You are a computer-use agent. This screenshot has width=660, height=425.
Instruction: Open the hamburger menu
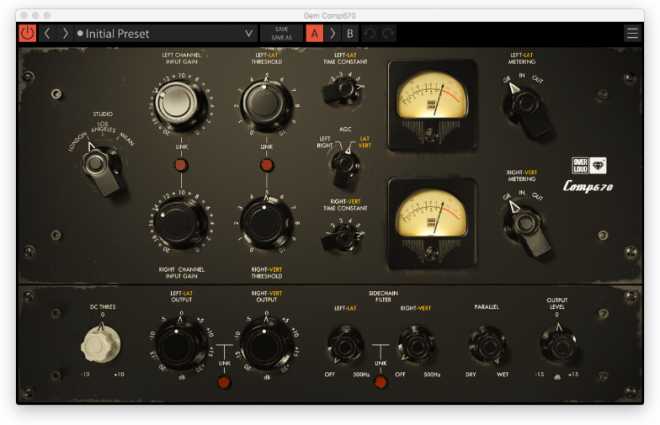(632, 33)
